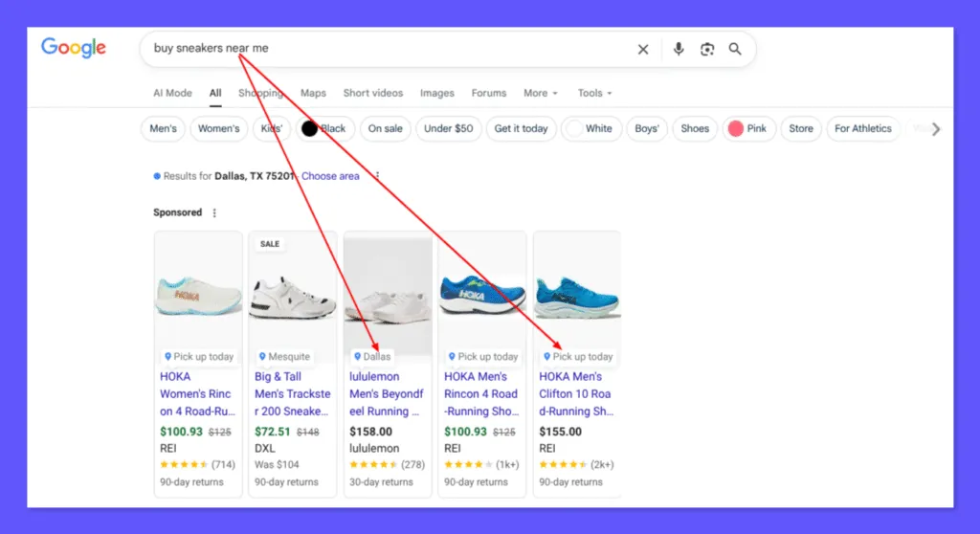Viewport: 980px width, 534px height.
Task: Click the Google logo
Action: point(74,48)
